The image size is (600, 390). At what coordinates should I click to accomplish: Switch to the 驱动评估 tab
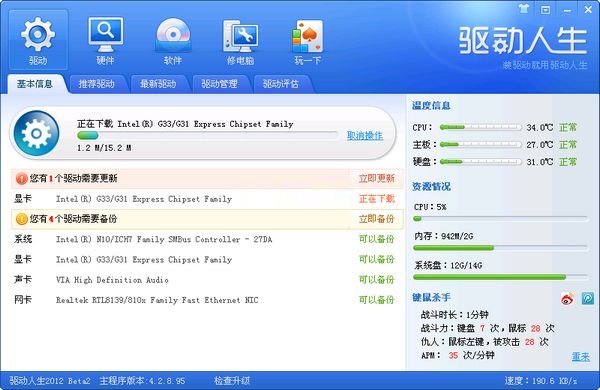pos(281,84)
